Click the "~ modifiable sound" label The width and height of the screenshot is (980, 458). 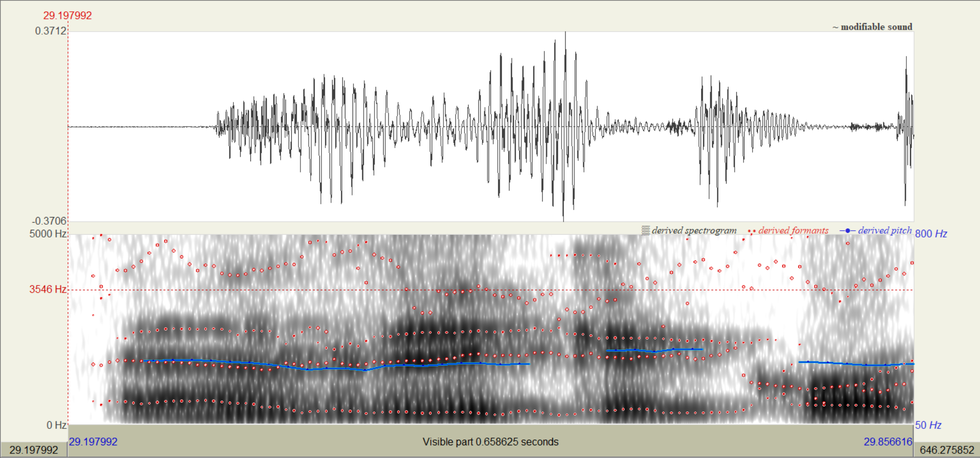point(872,27)
